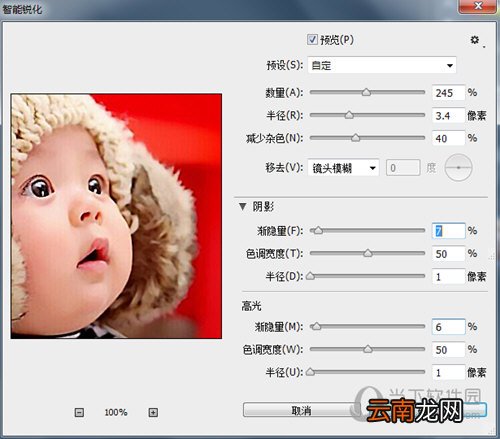Click the 数量 value field showing 245
This screenshot has width=500, height=439.
tap(448, 93)
